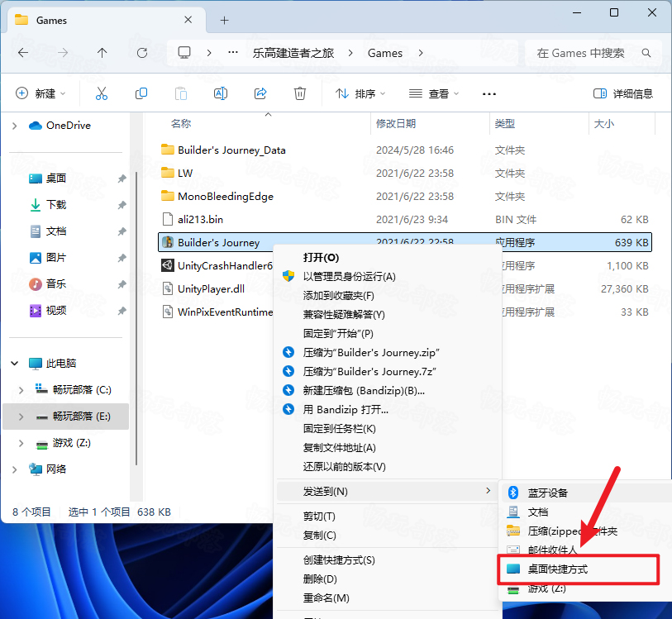672x619 pixels.
Task: Add a new tab with plus button
Action: (225, 20)
